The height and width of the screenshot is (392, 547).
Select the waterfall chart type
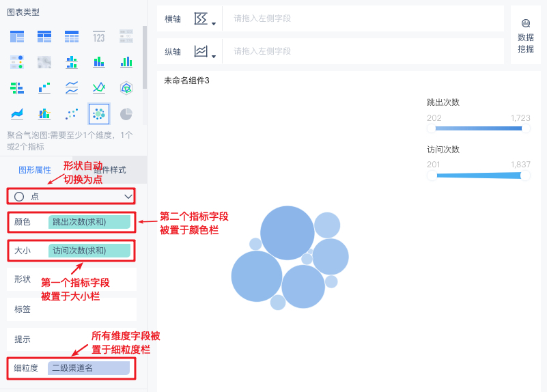44,87
